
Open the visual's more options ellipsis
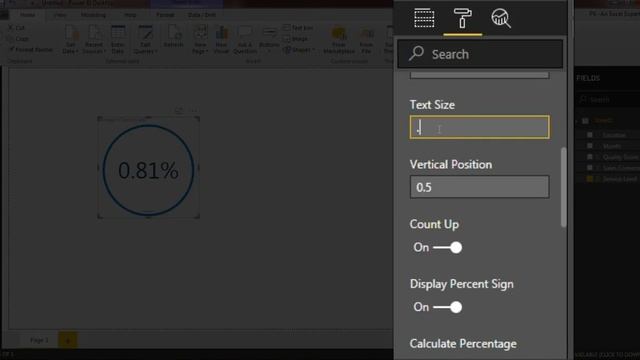click(194, 110)
